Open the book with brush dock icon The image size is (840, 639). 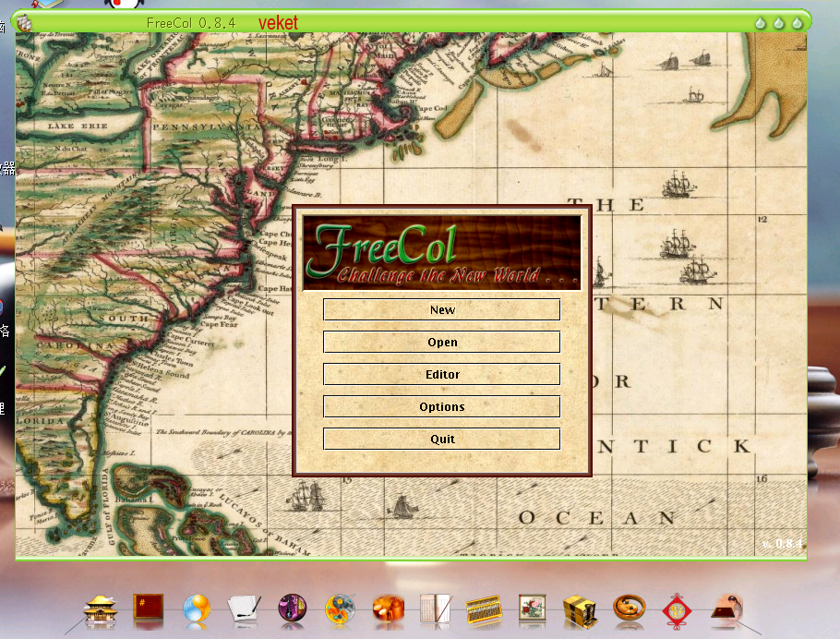[x=436, y=609]
